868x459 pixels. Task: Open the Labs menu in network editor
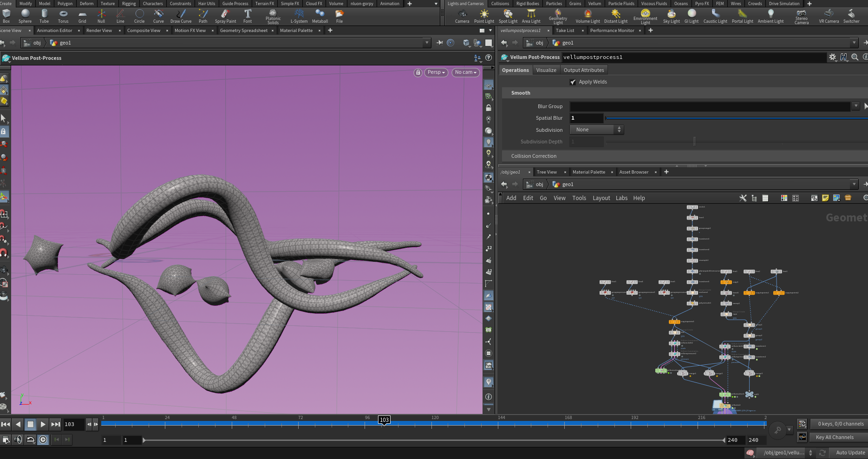point(621,198)
